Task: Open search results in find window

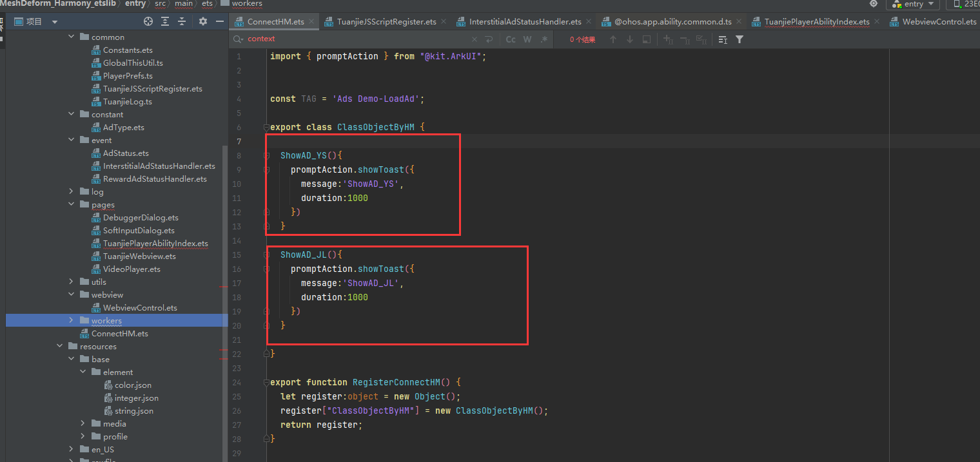Action: point(647,39)
